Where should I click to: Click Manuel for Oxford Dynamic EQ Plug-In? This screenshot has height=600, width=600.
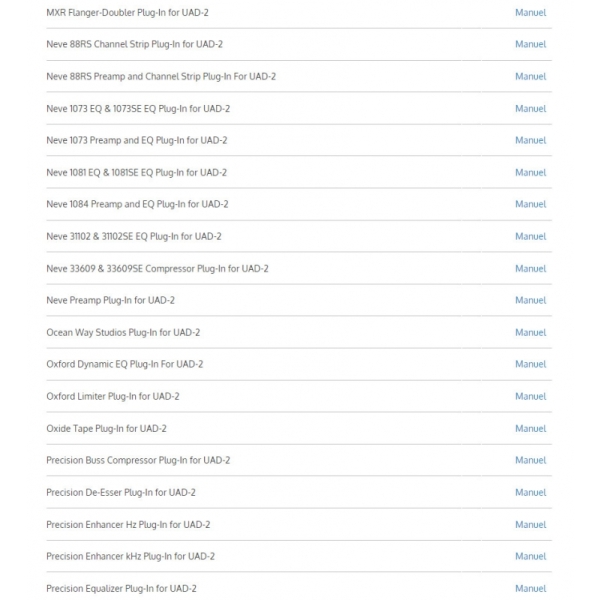(x=530, y=364)
